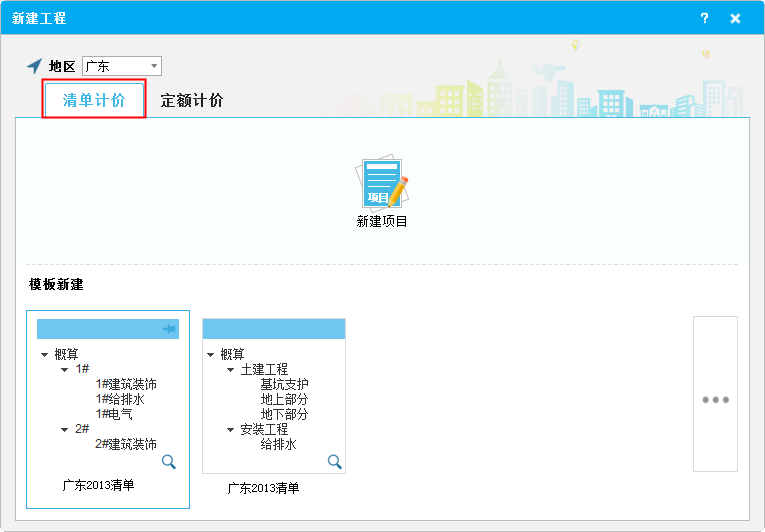Collapse the 2# tree node
Screen dimensions: 765x532
coord(65,429)
